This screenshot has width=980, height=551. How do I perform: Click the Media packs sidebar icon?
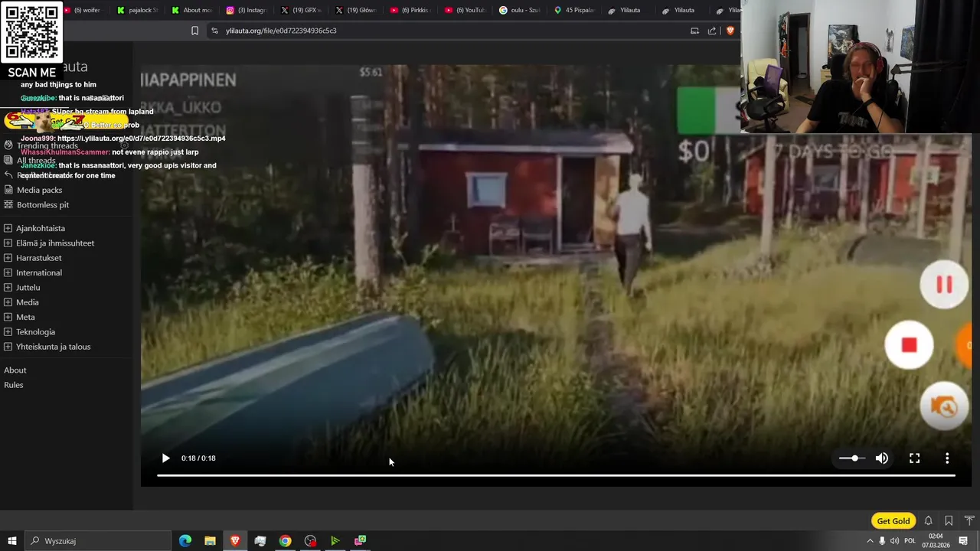coord(8,190)
